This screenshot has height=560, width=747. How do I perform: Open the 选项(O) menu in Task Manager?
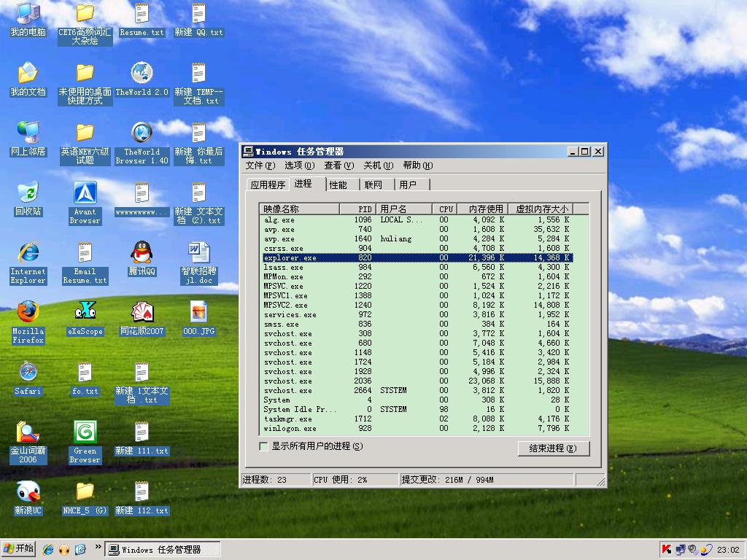tap(300, 166)
